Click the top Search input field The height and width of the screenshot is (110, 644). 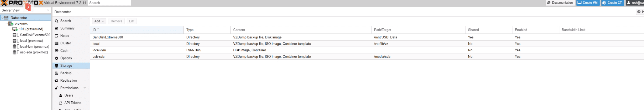(x=109, y=3)
